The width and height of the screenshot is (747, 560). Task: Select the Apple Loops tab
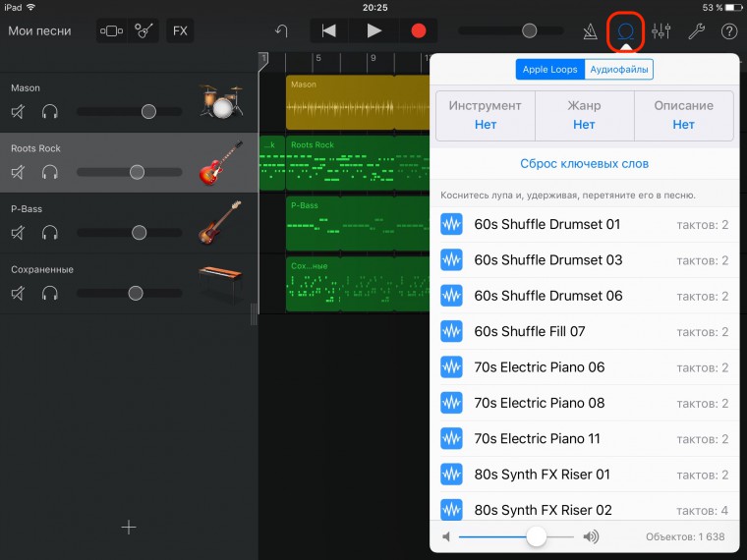coord(549,70)
